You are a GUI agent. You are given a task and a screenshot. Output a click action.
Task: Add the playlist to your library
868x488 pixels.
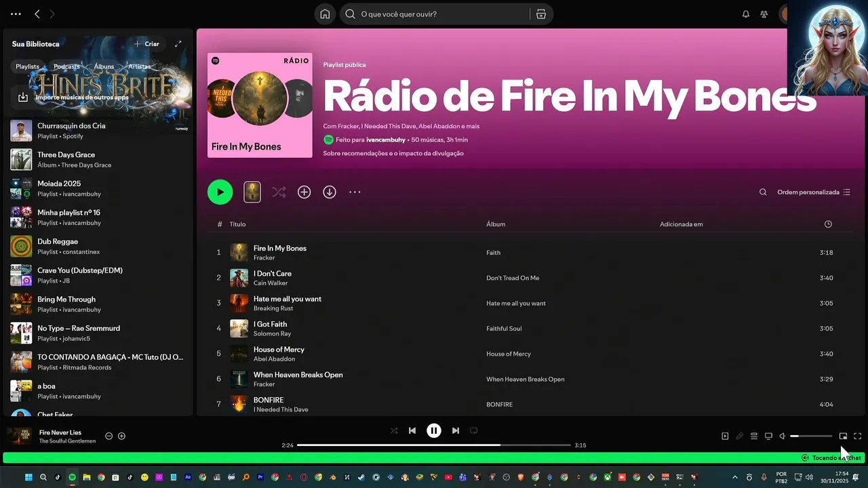tap(304, 192)
